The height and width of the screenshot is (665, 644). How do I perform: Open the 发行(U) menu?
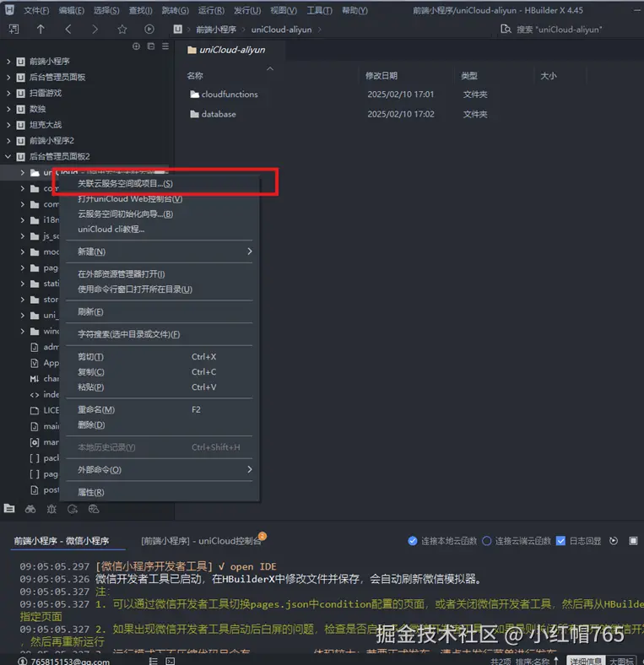pos(247,10)
